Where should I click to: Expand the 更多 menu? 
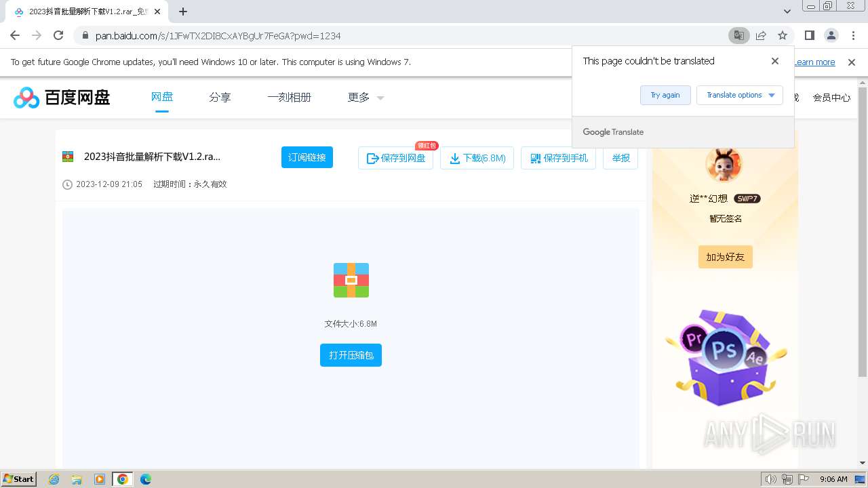click(366, 98)
